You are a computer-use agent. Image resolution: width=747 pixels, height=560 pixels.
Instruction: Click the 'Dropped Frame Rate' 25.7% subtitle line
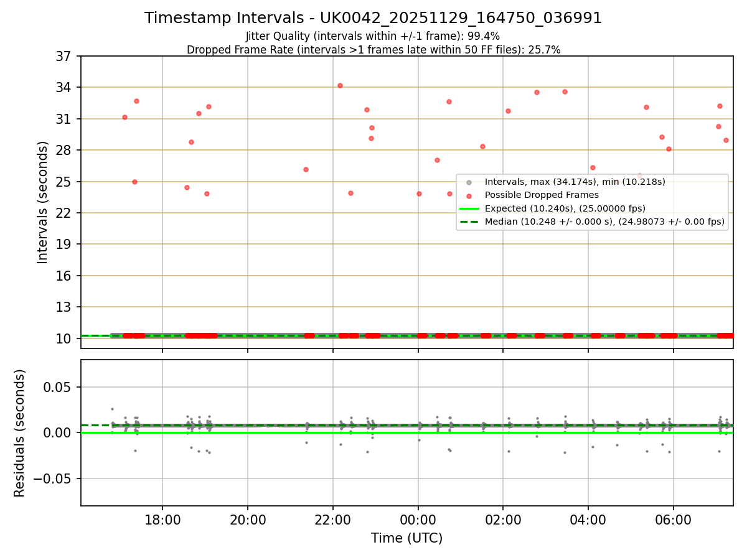(x=374, y=50)
